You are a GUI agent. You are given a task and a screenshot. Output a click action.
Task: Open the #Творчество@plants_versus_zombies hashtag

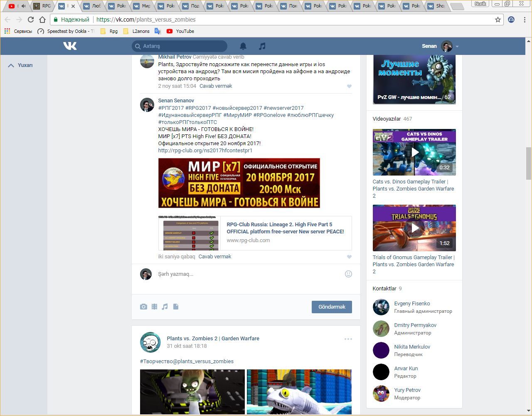(187, 362)
